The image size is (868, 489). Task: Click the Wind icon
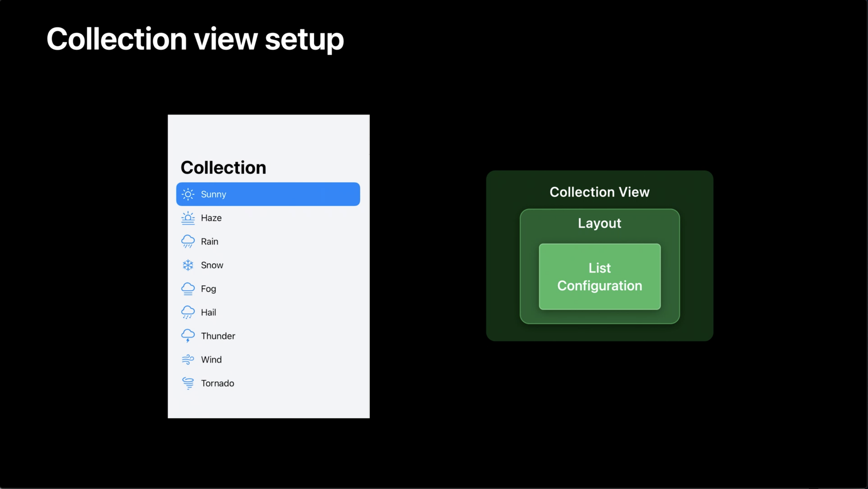[x=188, y=359]
